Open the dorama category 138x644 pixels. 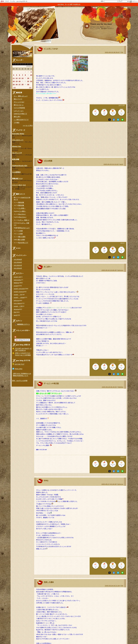(17, 309)
